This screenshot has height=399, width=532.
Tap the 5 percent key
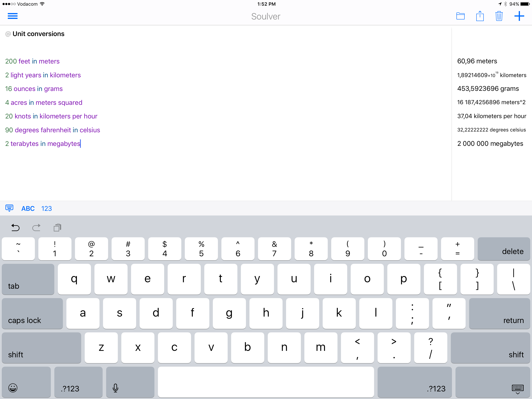coord(201,249)
